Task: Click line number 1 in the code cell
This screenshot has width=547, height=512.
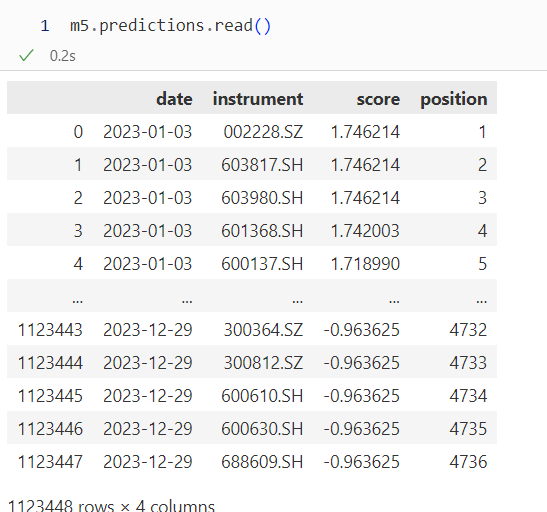Action: tap(45, 26)
